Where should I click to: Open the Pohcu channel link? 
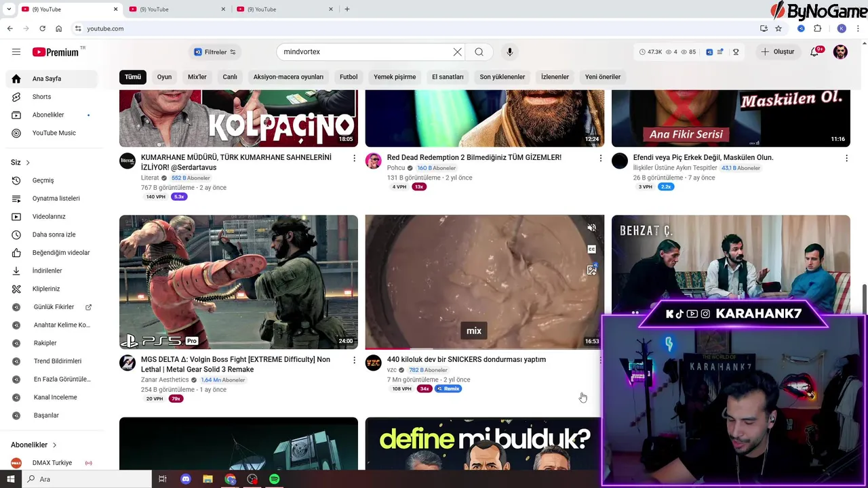396,167
